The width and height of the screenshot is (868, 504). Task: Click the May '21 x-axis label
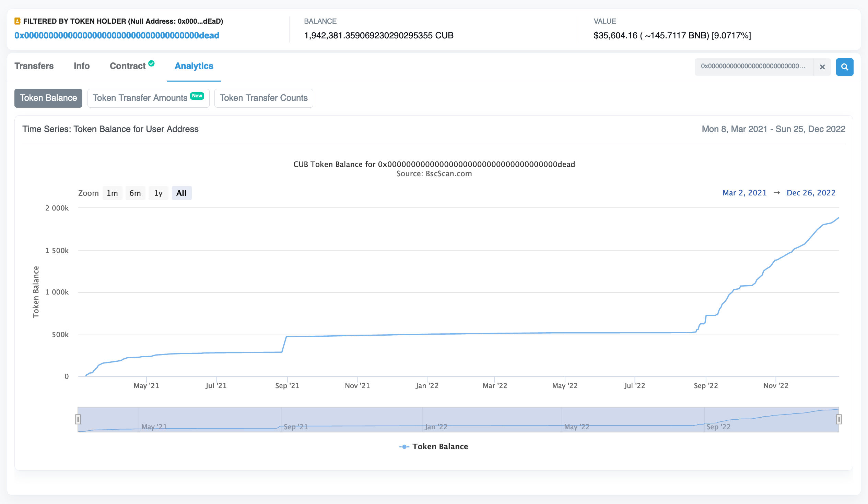coord(146,386)
